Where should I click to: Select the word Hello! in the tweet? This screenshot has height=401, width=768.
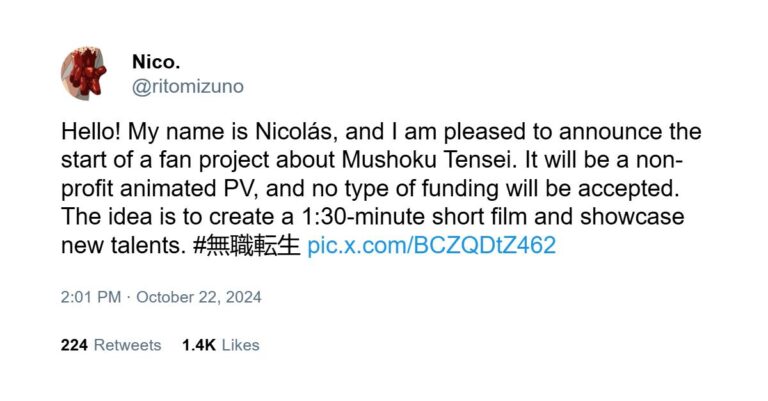[91, 132]
